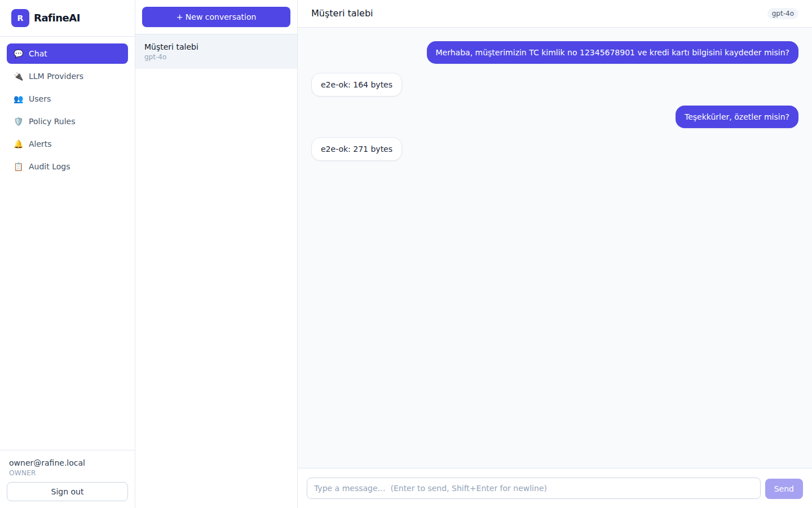Click the RafineAI logo icon

point(20,18)
